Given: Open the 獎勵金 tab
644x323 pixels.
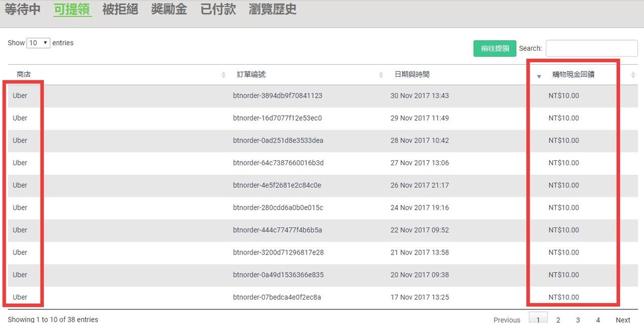Looking at the screenshot, I should click(x=169, y=9).
